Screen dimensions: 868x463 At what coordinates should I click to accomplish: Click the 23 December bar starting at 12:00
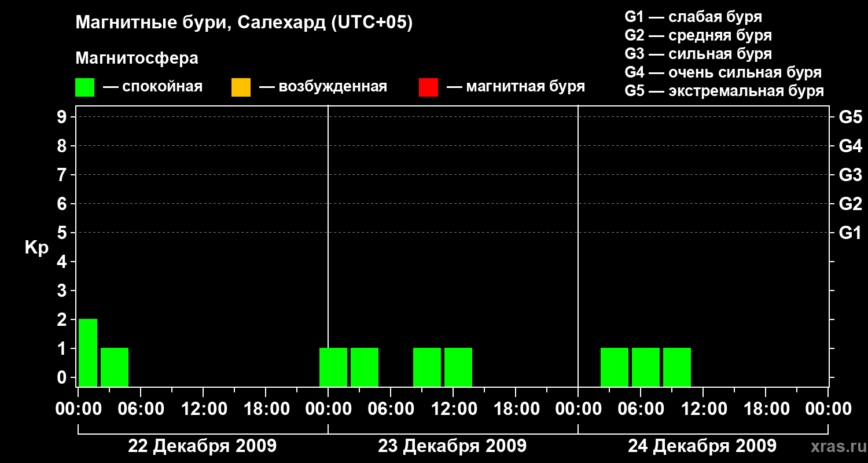(x=458, y=367)
